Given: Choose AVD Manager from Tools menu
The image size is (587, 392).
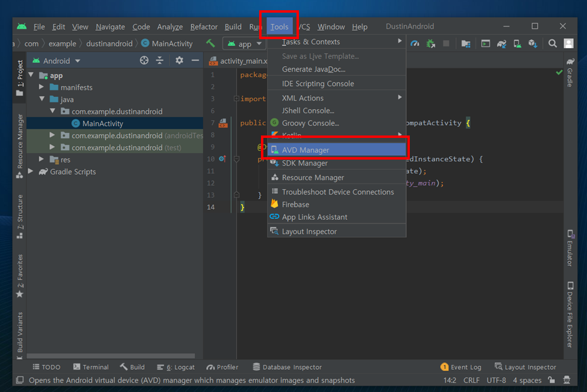Looking at the screenshot, I should point(337,150).
